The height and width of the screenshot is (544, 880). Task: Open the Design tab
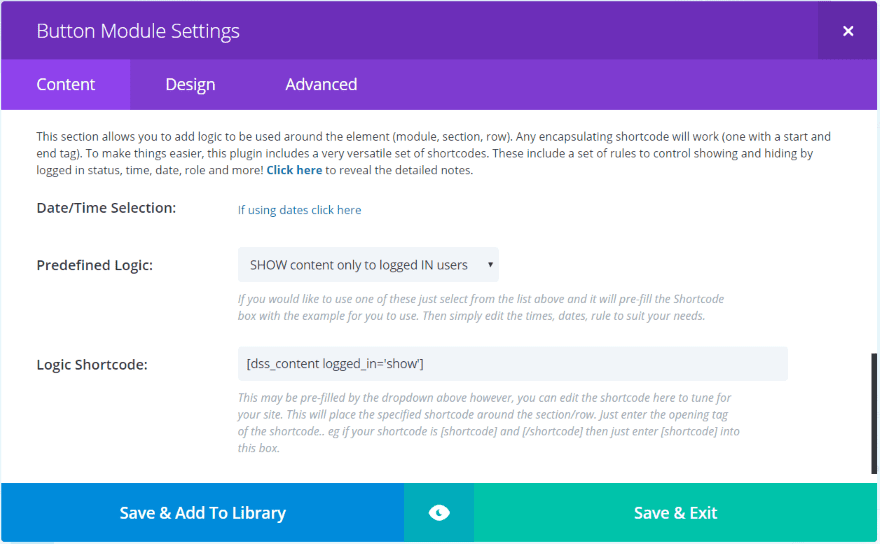[x=190, y=85]
